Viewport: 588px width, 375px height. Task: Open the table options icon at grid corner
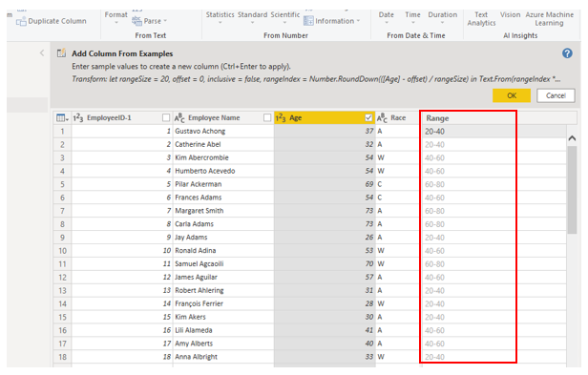pos(62,118)
